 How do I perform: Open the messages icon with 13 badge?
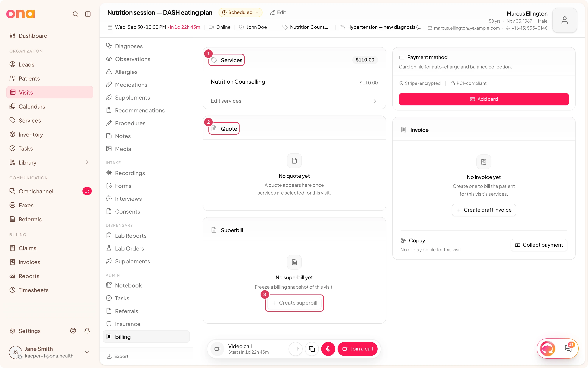click(568, 349)
